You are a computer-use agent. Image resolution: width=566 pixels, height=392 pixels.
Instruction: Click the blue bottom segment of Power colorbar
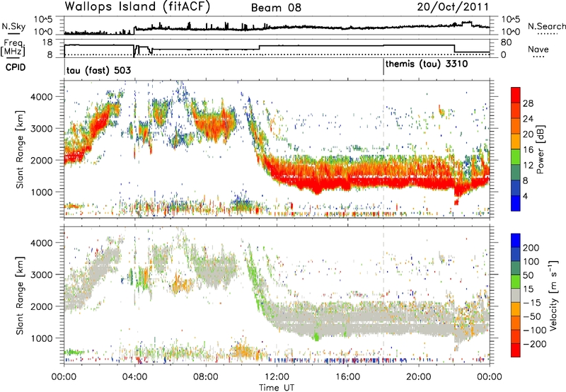[x=516, y=203]
